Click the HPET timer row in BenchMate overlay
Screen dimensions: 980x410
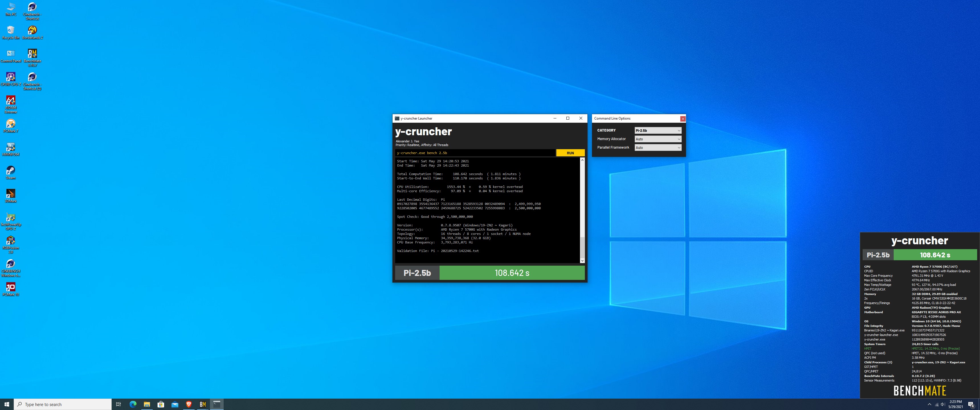[920, 349]
